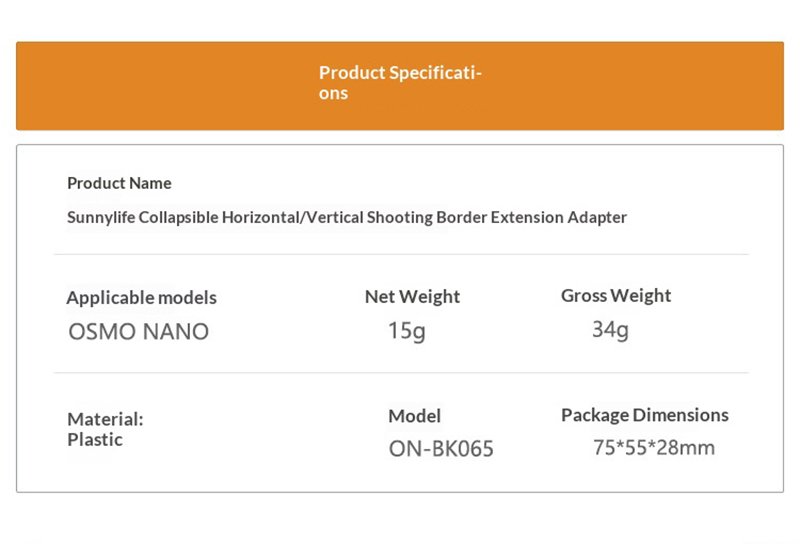The width and height of the screenshot is (800, 544).
Task: Click the Material: label
Action: [105, 419]
